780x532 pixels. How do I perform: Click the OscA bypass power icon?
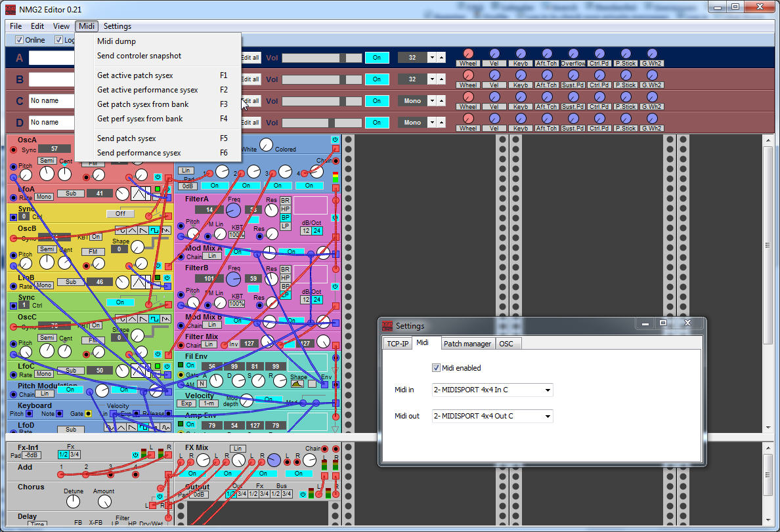pyautogui.click(x=158, y=177)
